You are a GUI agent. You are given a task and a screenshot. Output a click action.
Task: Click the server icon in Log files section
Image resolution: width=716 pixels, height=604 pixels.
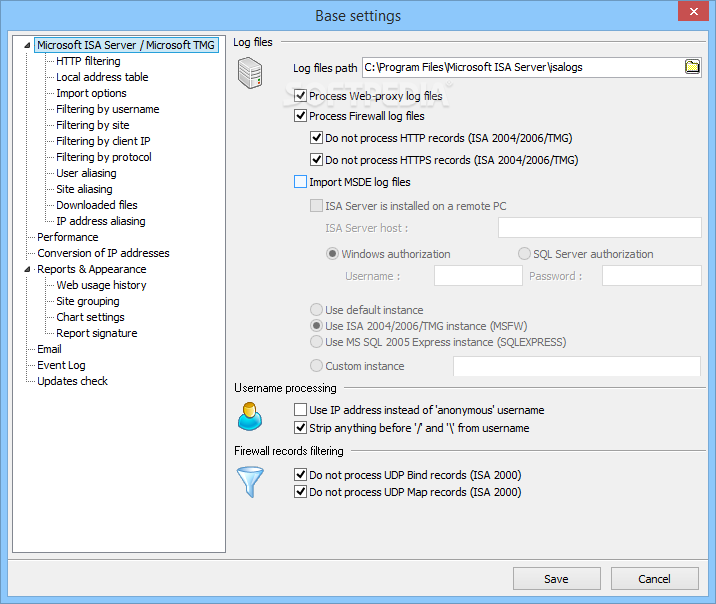point(250,73)
